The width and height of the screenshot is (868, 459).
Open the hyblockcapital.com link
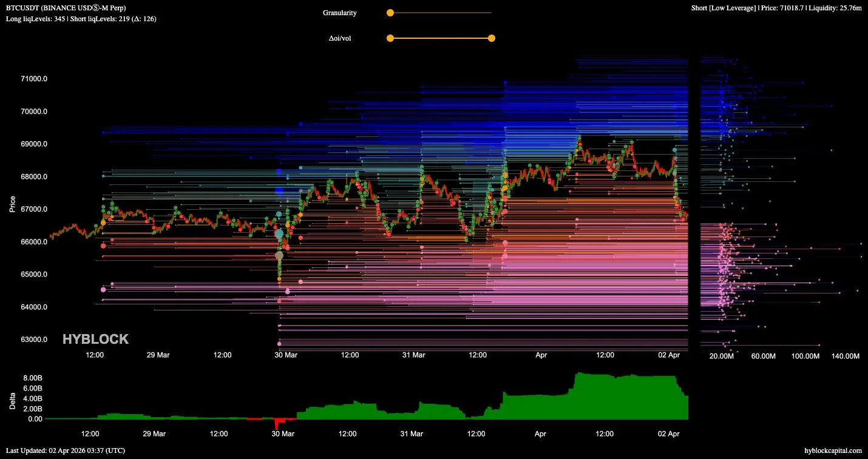(x=833, y=451)
